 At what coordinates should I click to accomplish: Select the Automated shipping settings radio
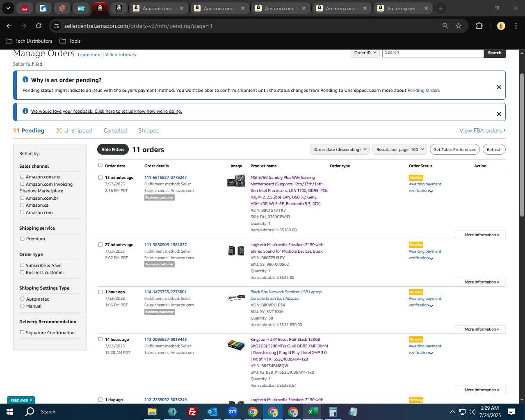(22, 299)
